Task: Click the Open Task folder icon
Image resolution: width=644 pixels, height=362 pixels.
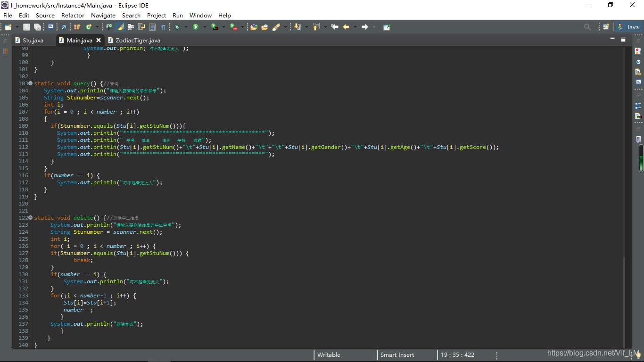Action: point(264,27)
